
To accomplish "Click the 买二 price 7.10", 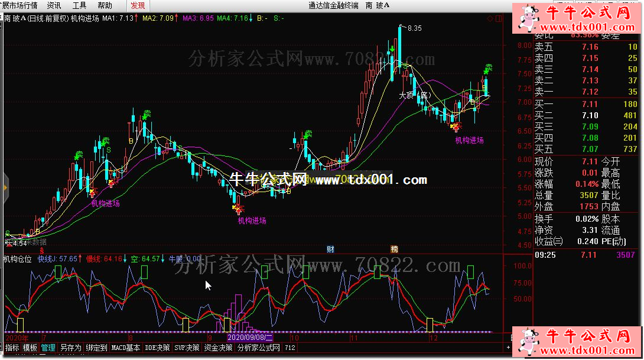I will pos(590,115).
